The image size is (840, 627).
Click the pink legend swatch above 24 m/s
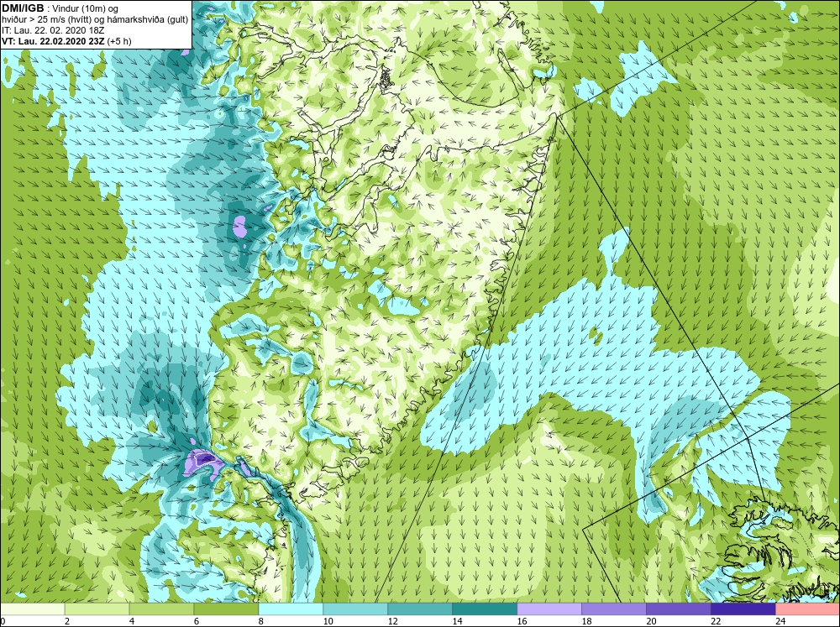[x=808, y=609]
